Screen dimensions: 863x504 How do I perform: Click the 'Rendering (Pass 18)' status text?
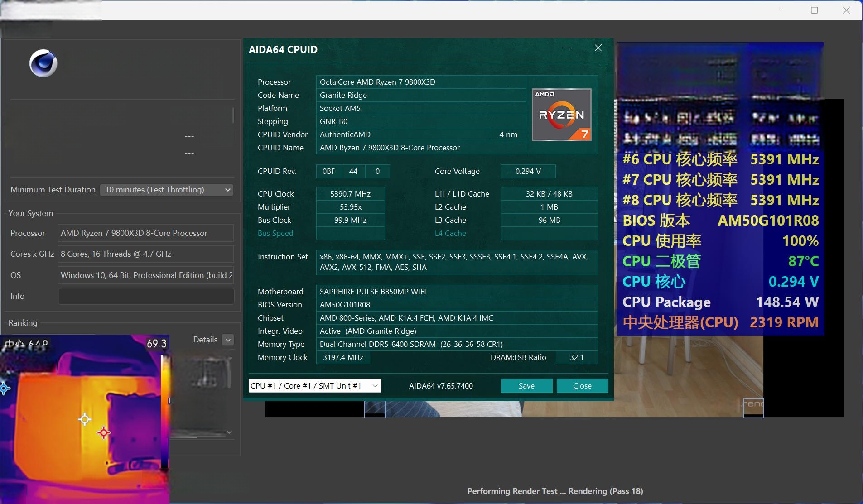pyautogui.click(x=606, y=491)
